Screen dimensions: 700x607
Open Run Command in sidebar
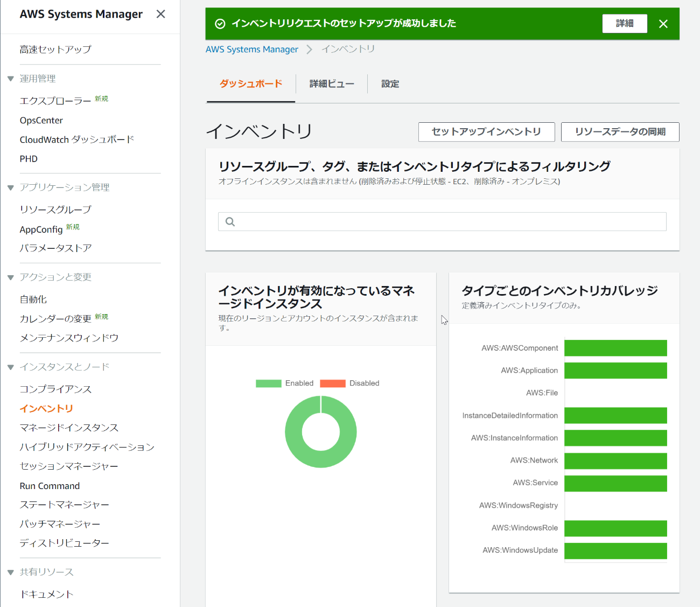(x=50, y=486)
